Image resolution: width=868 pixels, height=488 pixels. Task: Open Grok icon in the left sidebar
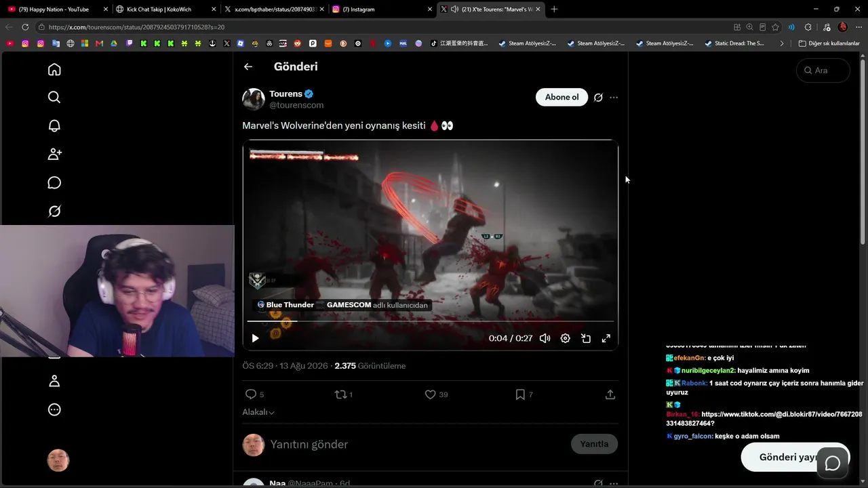(x=54, y=211)
